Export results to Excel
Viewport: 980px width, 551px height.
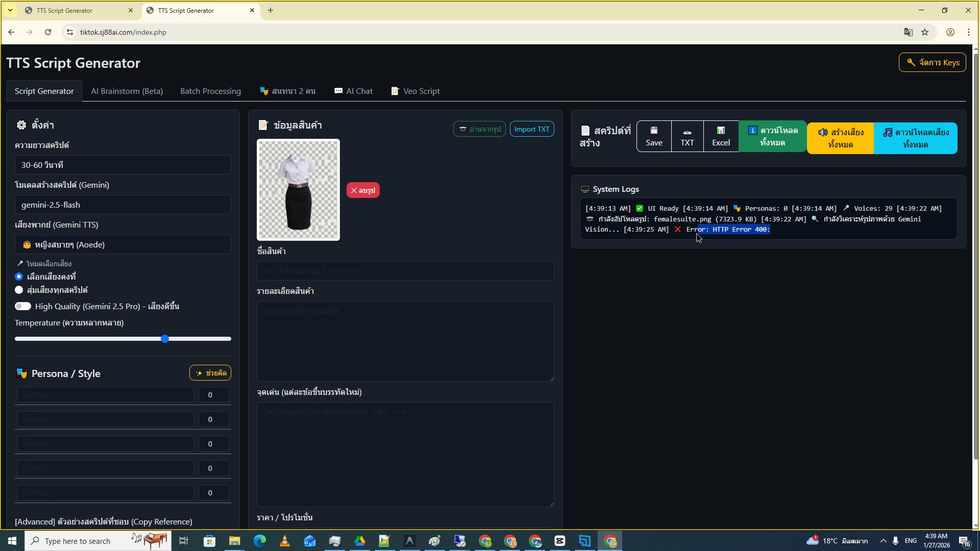[x=720, y=136]
